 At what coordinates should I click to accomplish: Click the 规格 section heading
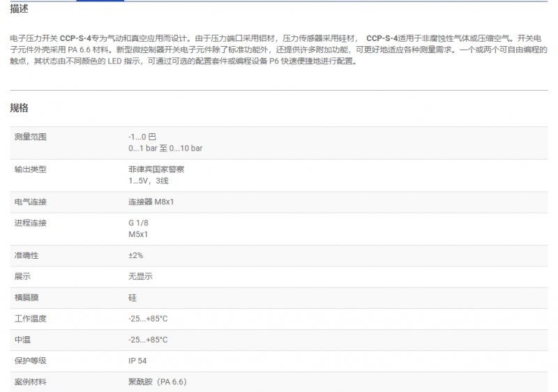point(20,108)
